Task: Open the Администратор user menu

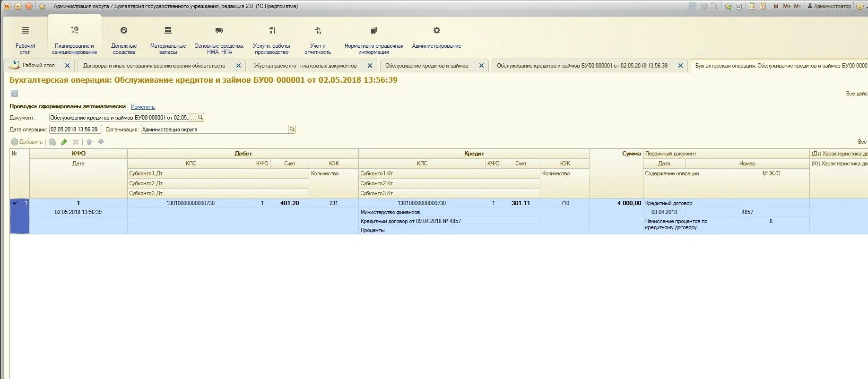Action: (x=829, y=6)
